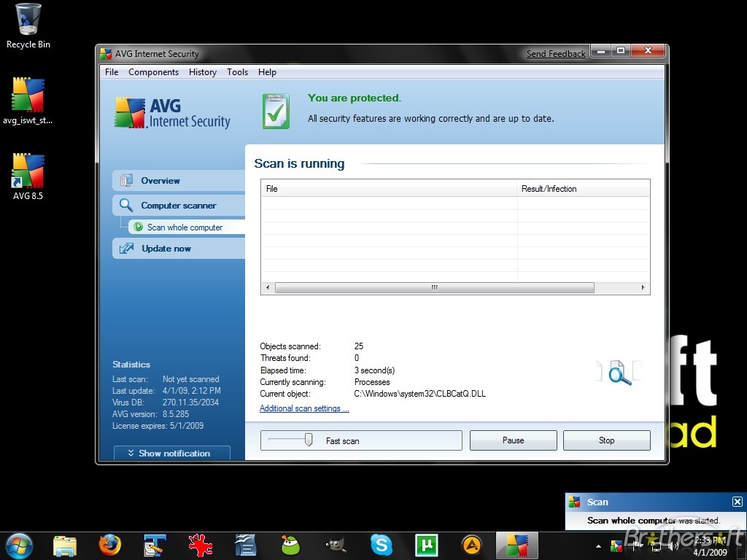Click the AVG icon in Scan notification
The height and width of the screenshot is (560, 747).
[575, 502]
